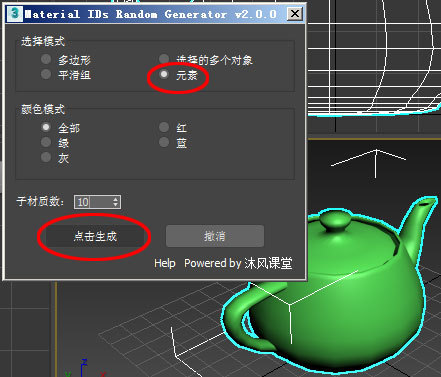Select the 元素 selection mode radio button
The image size is (441, 377).
(164, 74)
